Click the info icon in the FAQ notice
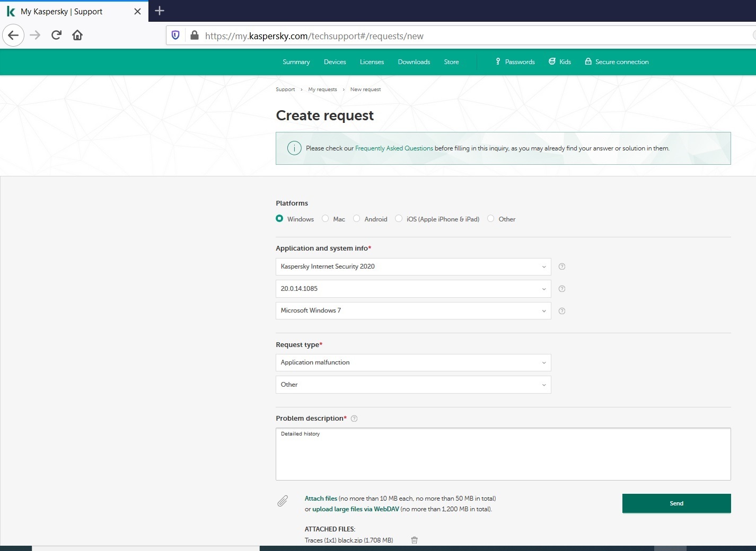The width and height of the screenshot is (756, 551). click(x=294, y=148)
